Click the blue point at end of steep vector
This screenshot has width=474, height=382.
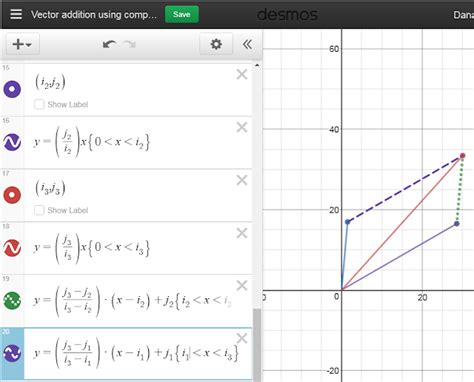tap(347, 222)
